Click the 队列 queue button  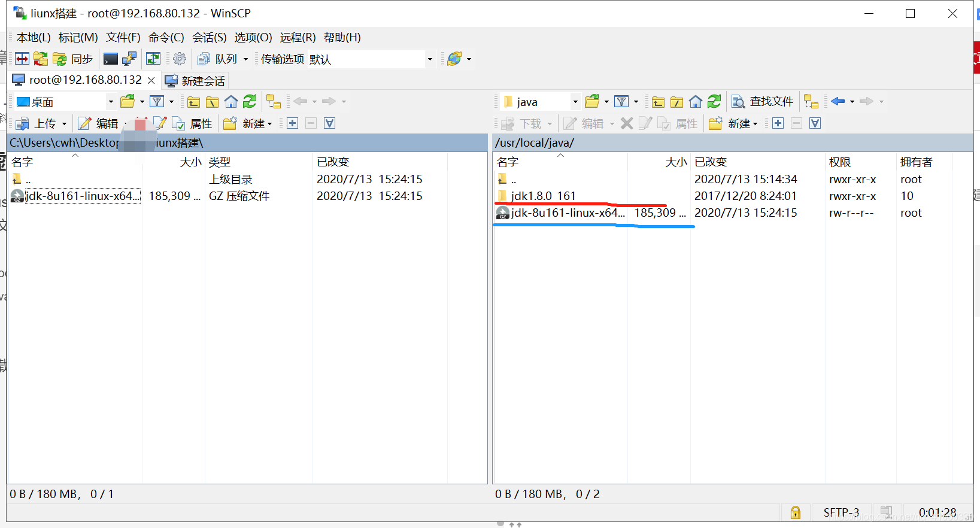(219, 59)
